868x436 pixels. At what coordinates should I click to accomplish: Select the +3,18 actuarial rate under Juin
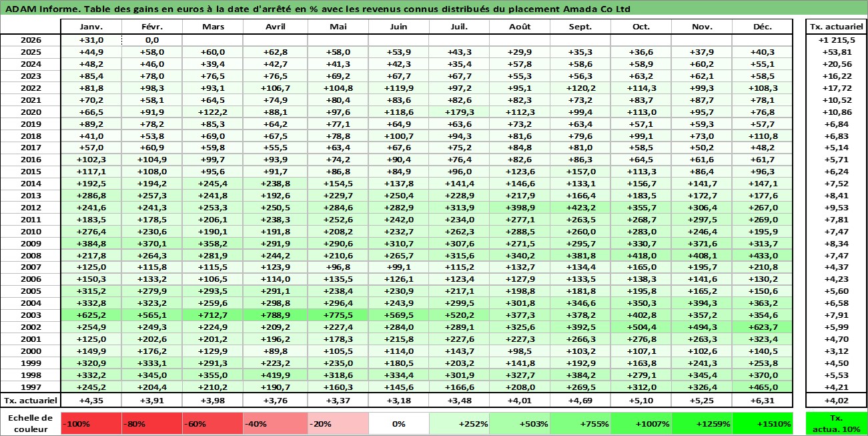[398, 401]
